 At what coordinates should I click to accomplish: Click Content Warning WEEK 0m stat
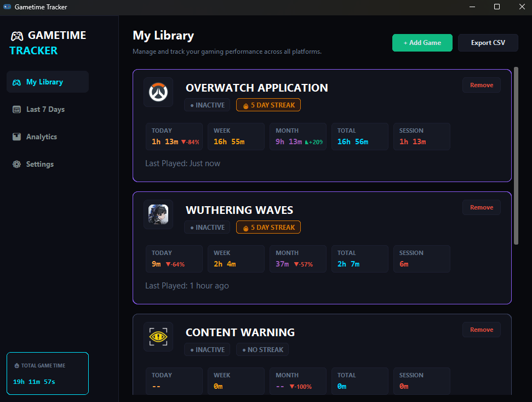pyautogui.click(x=236, y=381)
